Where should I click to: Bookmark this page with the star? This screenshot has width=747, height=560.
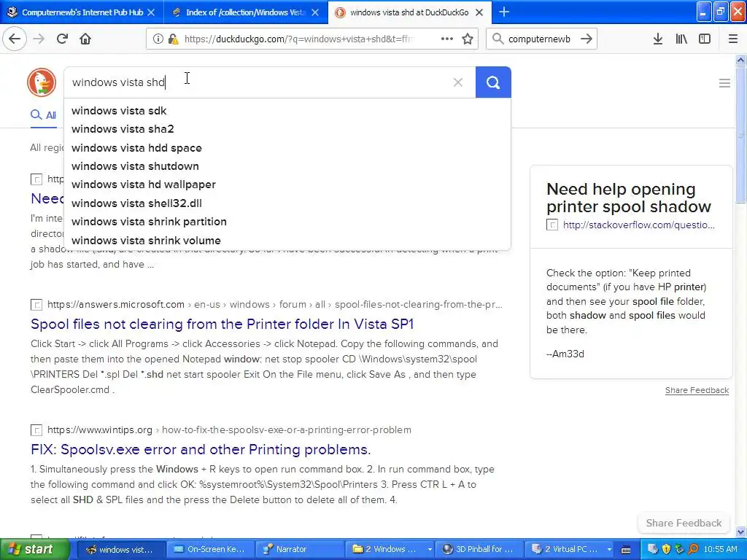pyautogui.click(x=468, y=39)
